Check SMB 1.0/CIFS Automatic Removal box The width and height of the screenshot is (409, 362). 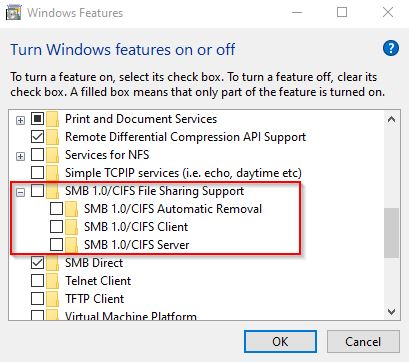(56, 209)
